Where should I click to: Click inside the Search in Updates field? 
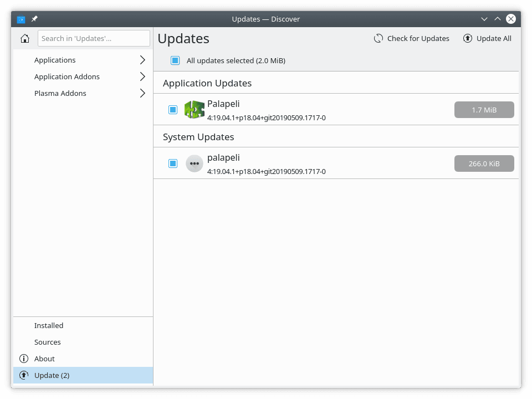click(x=93, y=38)
